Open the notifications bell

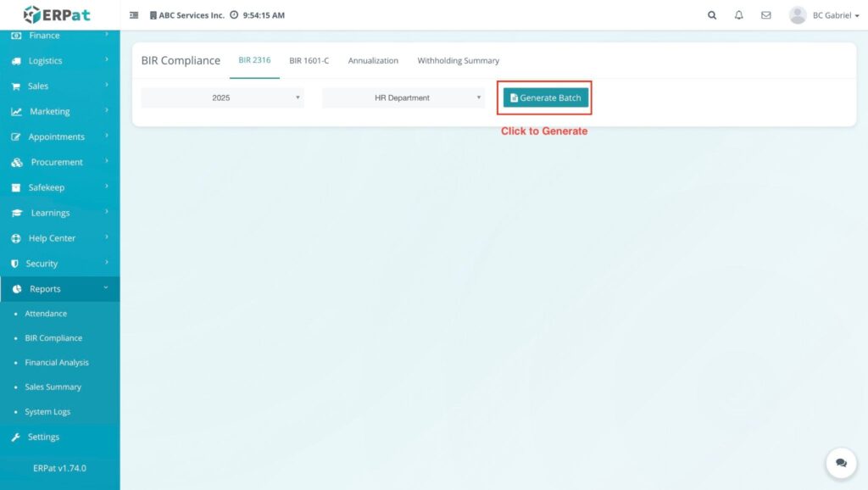tap(739, 15)
